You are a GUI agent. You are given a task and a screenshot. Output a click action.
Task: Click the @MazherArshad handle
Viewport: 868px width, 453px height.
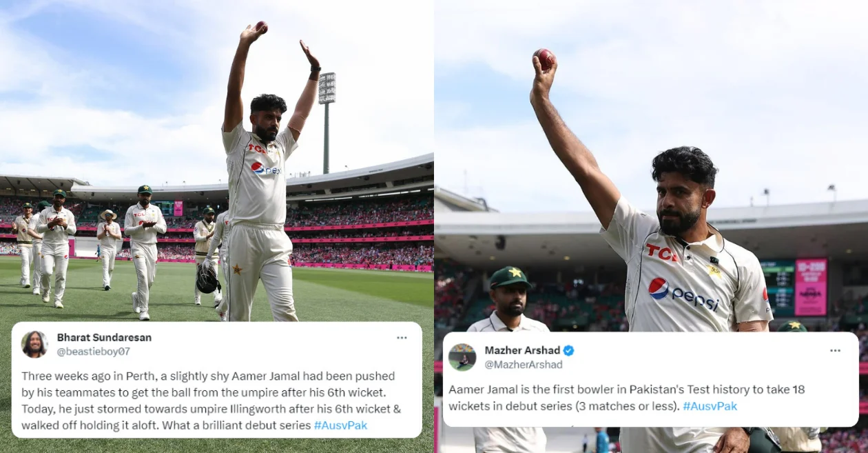click(x=524, y=365)
